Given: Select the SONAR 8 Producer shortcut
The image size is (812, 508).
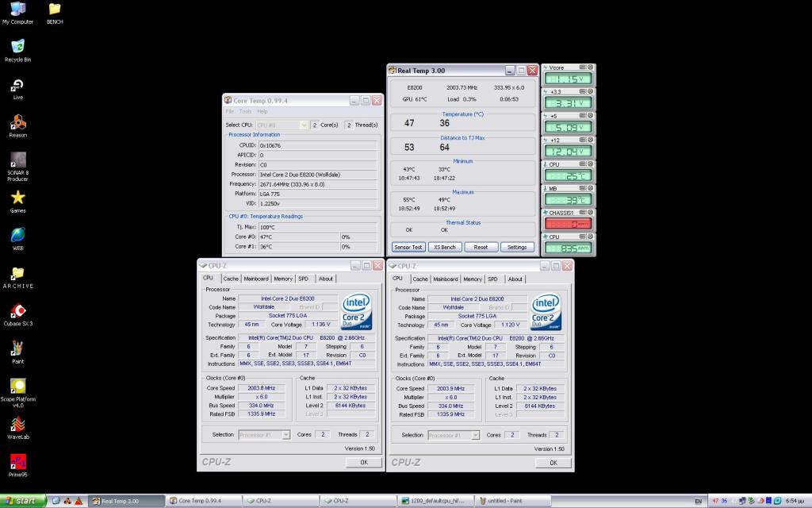Looking at the screenshot, I should pos(17,167).
